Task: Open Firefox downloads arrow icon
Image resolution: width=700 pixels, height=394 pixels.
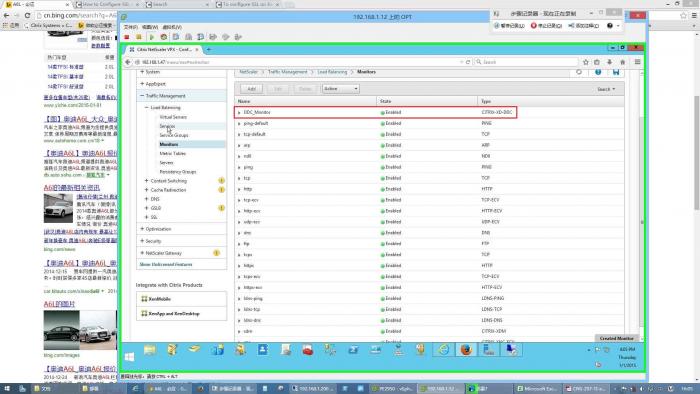Action: click(609, 62)
